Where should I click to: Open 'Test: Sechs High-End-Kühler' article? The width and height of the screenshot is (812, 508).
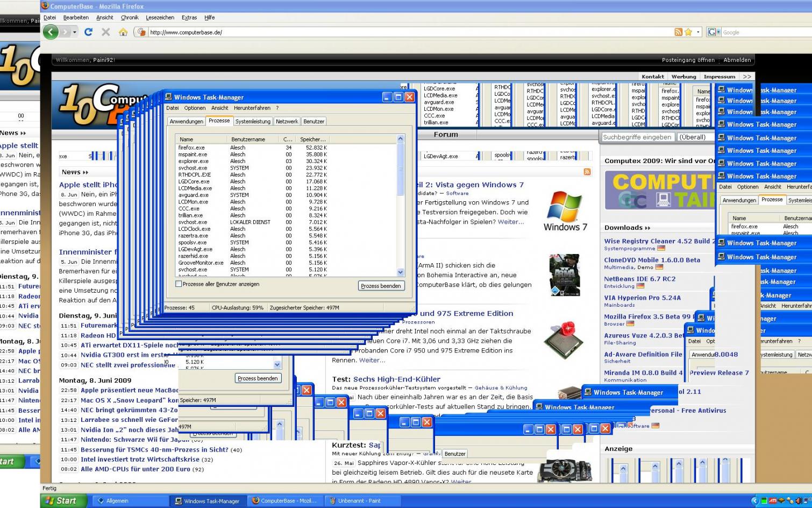coord(386,379)
